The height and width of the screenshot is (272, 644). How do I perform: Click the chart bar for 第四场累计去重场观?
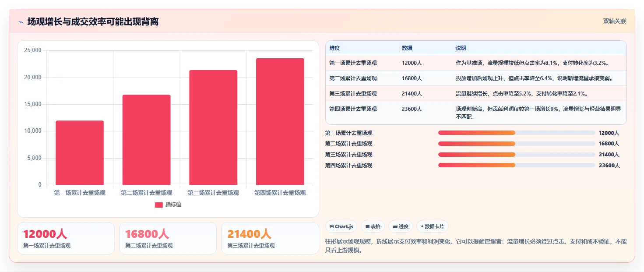tap(280, 122)
